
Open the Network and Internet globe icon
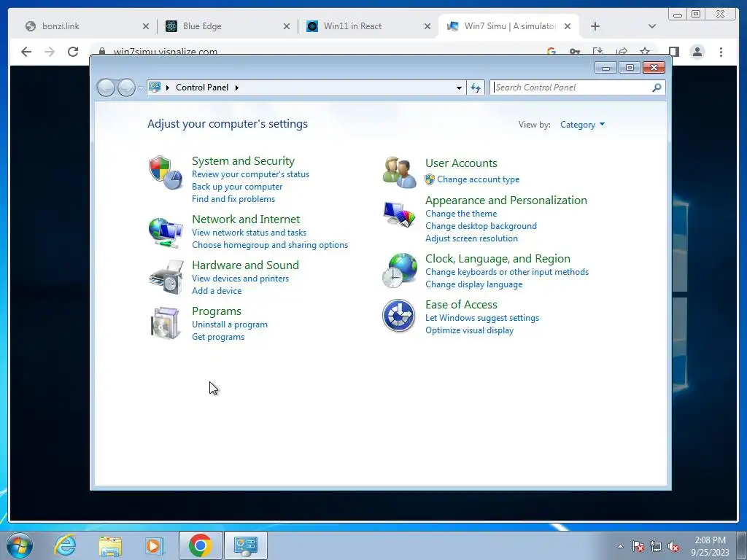(165, 233)
